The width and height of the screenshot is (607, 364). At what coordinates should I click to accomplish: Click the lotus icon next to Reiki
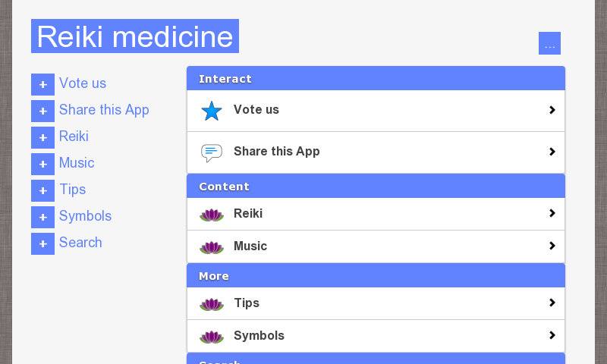[x=212, y=215]
